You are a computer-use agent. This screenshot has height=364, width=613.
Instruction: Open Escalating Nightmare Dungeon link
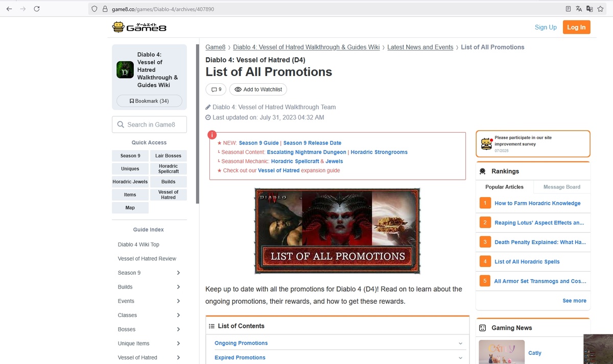[306, 152]
